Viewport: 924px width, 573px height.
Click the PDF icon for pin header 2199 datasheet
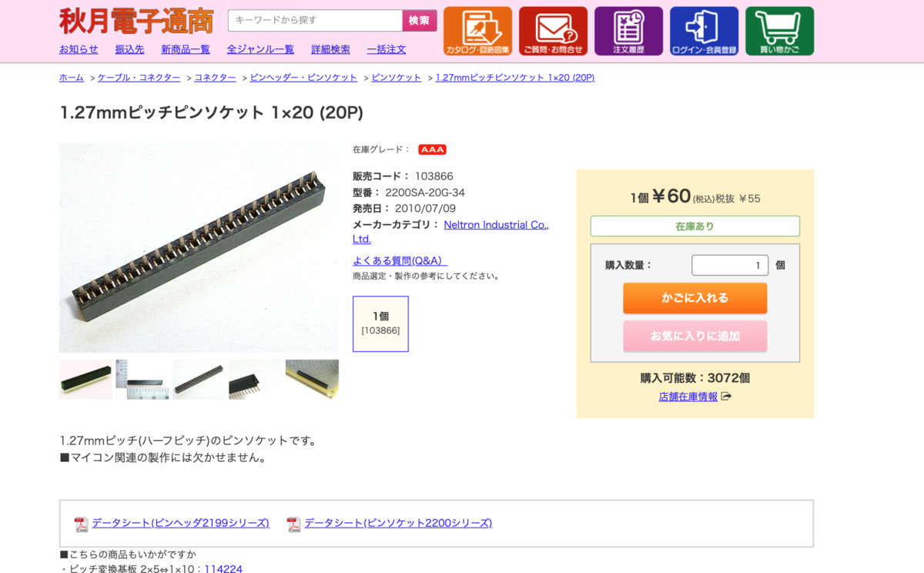pyautogui.click(x=81, y=524)
